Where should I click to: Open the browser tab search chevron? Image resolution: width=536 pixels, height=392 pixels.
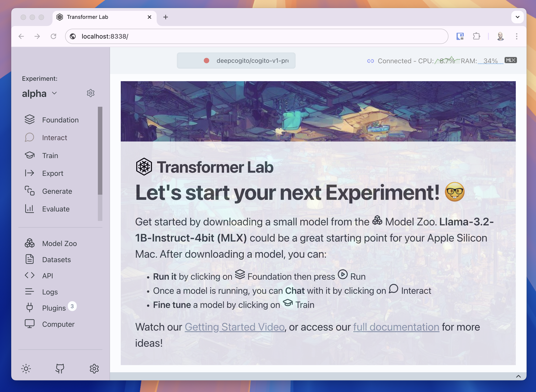[x=517, y=17]
